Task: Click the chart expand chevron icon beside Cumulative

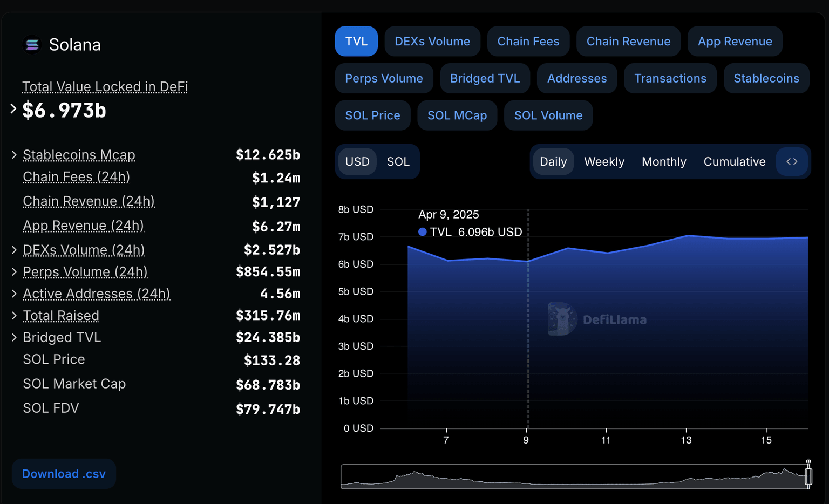Action: pyautogui.click(x=792, y=161)
